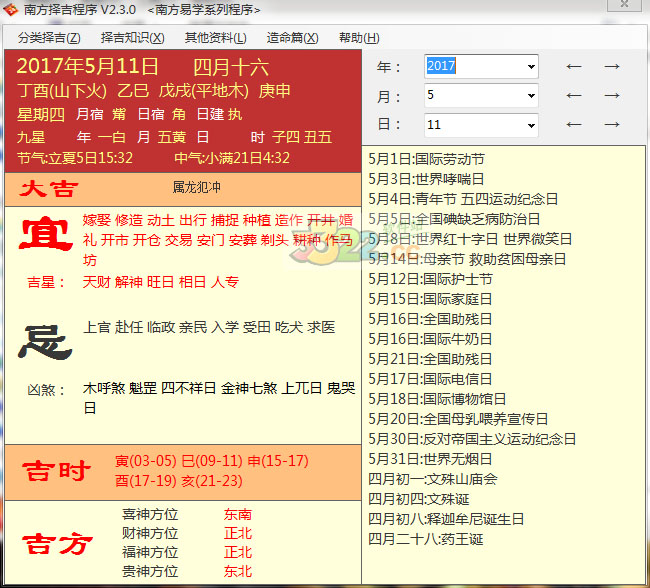Open the 其他资料(L) menu
The width and height of the screenshot is (650, 588).
point(215,38)
